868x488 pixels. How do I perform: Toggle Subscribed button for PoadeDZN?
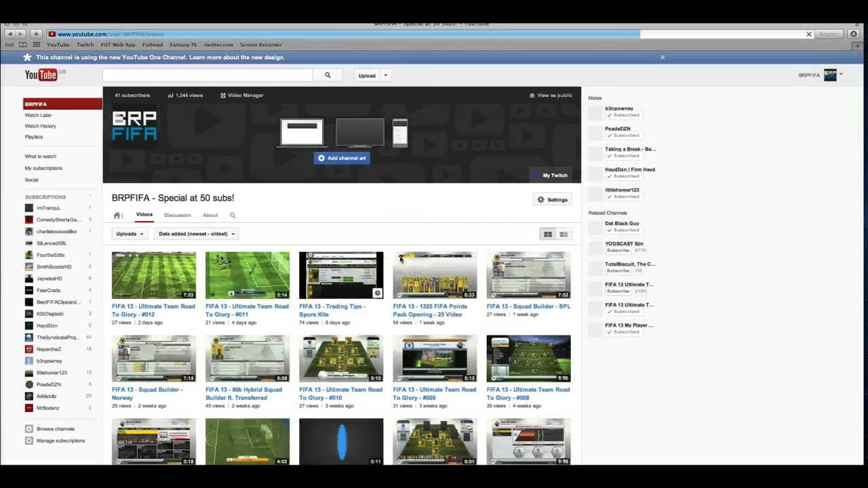623,136
